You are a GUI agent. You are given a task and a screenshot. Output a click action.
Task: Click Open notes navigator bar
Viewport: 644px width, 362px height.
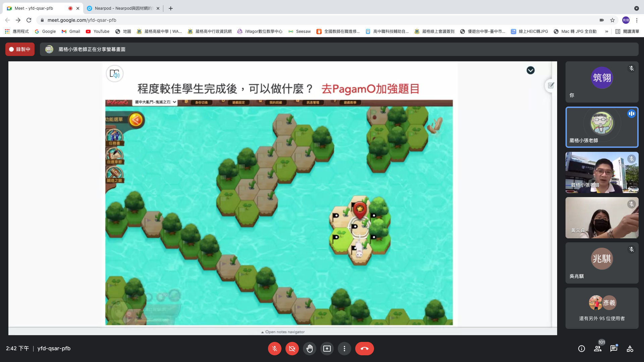coord(283,332)
